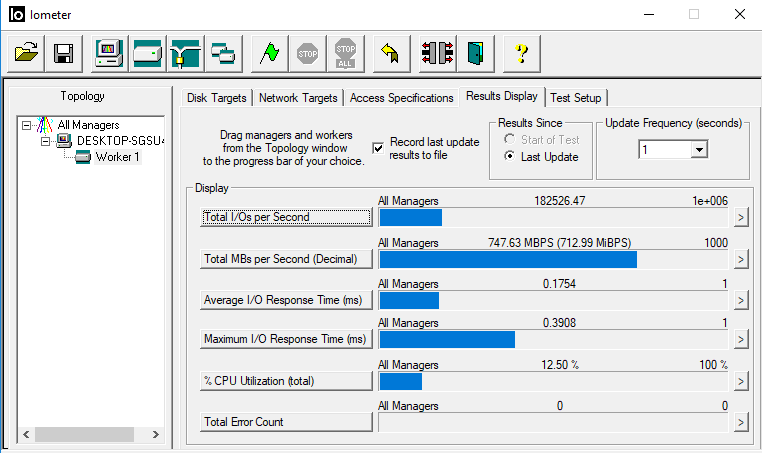Open arrow next to Average I/O Response Time bar
The image size is (762, 453).
(x=741, y=300)
